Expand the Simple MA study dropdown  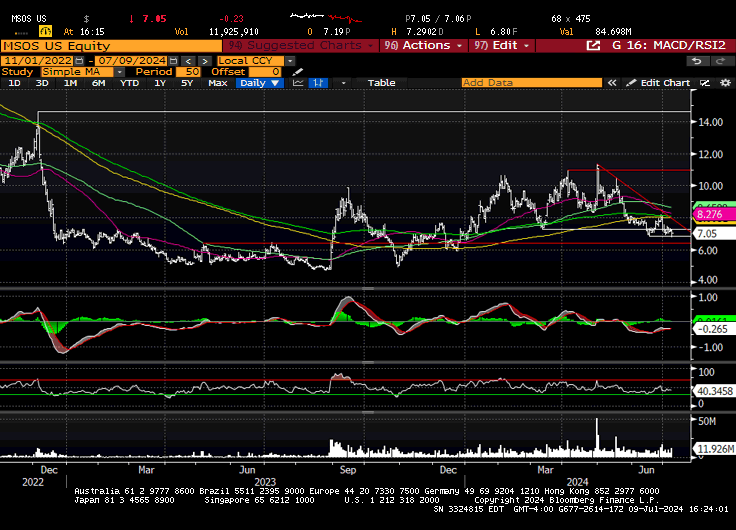(x=119, y=72)
